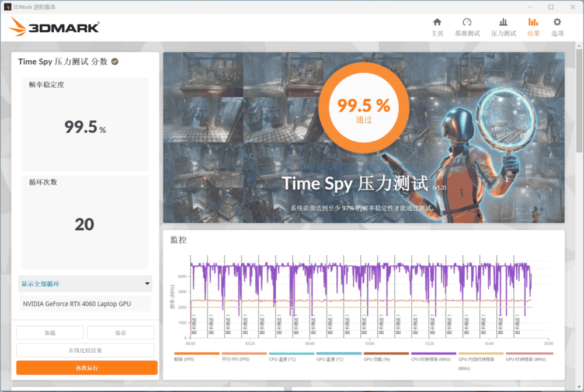Click the dropdown arrow next to 显示全部循环
The image size is (584, 392).
[x=147, y=284]
